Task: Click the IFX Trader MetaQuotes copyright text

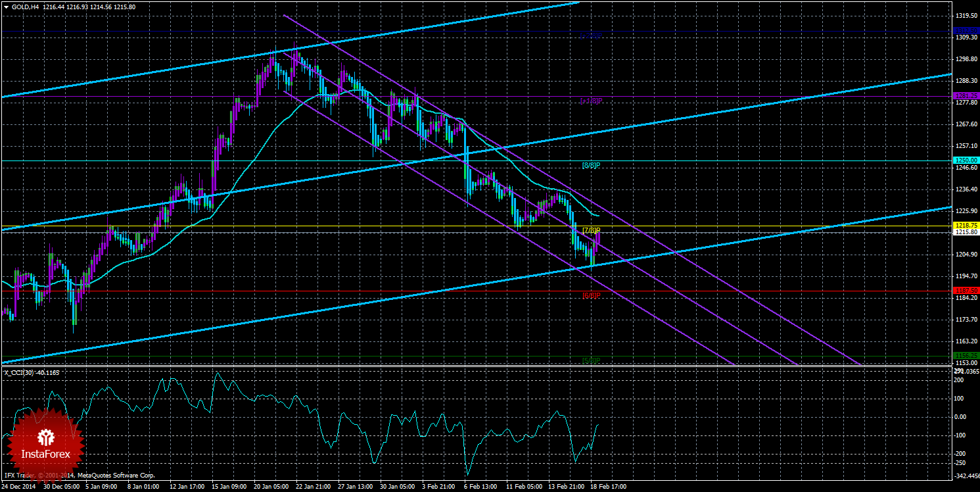Action: pyautogui.click(x=79, y=475)
